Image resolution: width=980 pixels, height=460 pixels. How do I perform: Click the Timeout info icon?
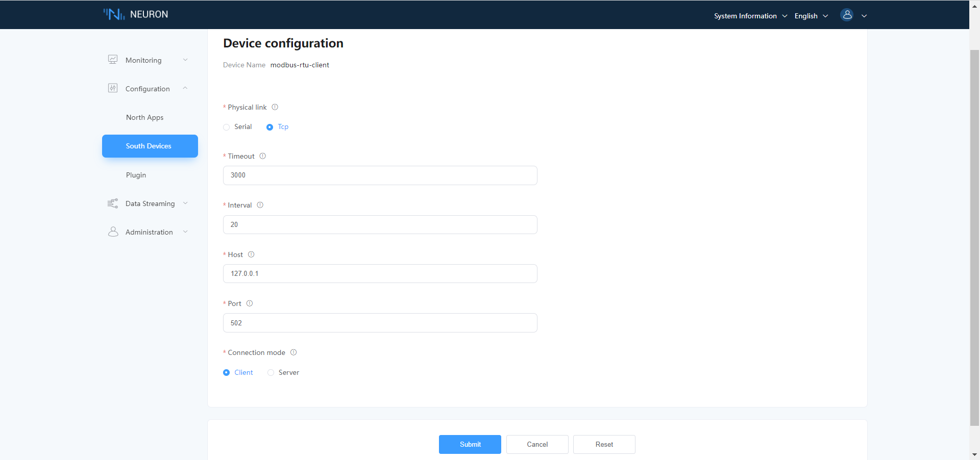pyautogui.click(x=262, y=156)
